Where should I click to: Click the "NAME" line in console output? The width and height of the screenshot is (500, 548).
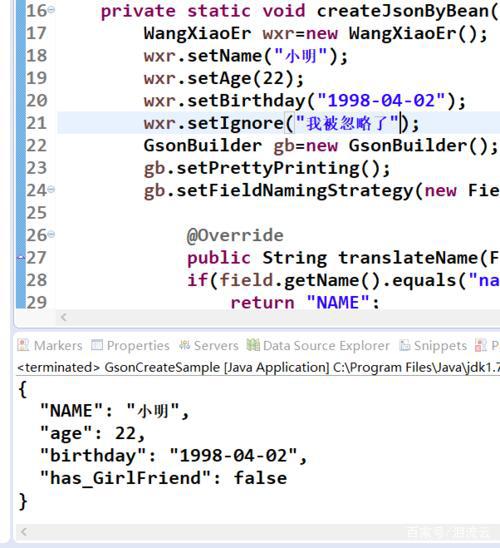[114, 411]
